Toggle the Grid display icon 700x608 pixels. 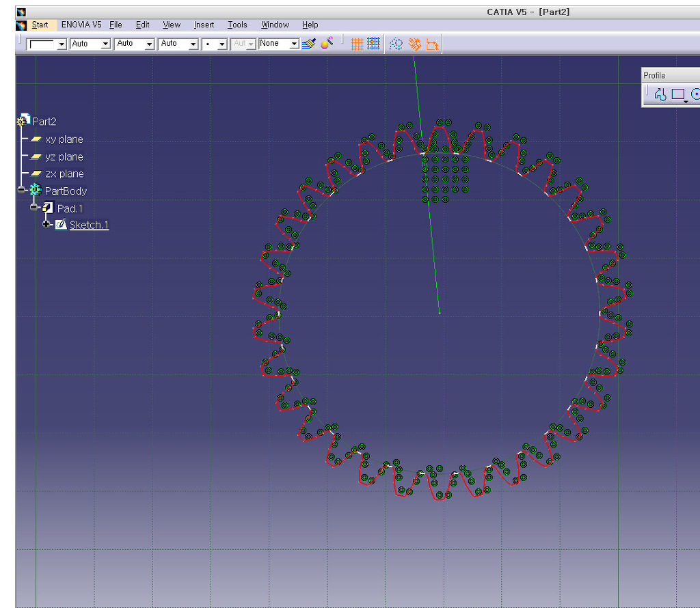(x=357, y=44)
